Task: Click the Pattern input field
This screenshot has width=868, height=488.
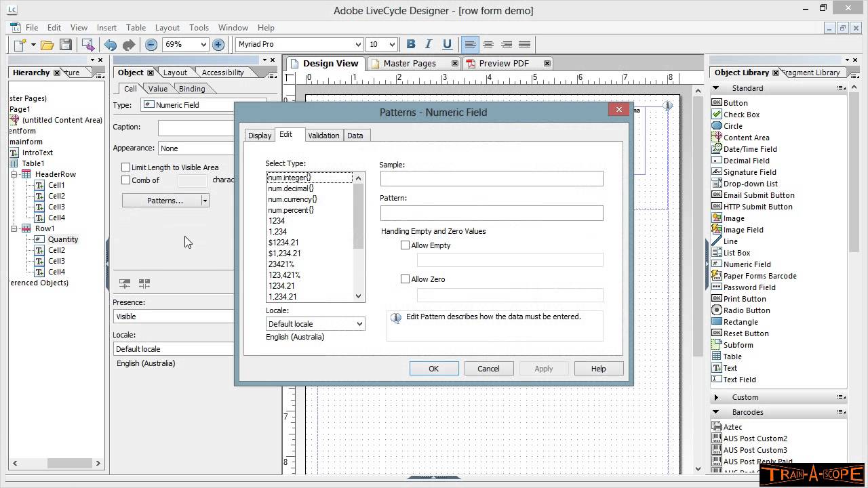Action: point(492,213)
